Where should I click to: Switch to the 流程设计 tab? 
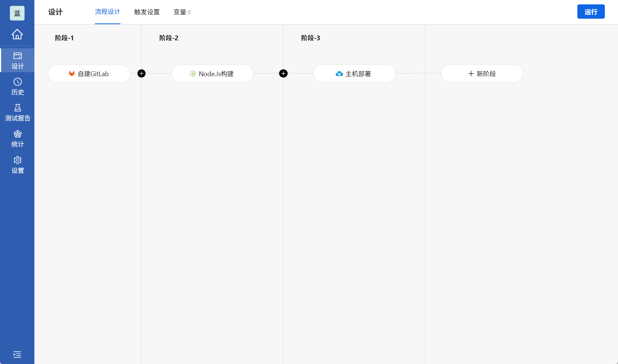pos(107,12)
